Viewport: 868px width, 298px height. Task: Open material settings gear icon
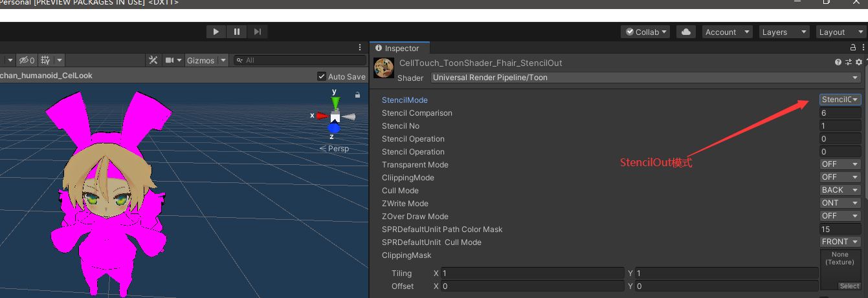point(859,63)
